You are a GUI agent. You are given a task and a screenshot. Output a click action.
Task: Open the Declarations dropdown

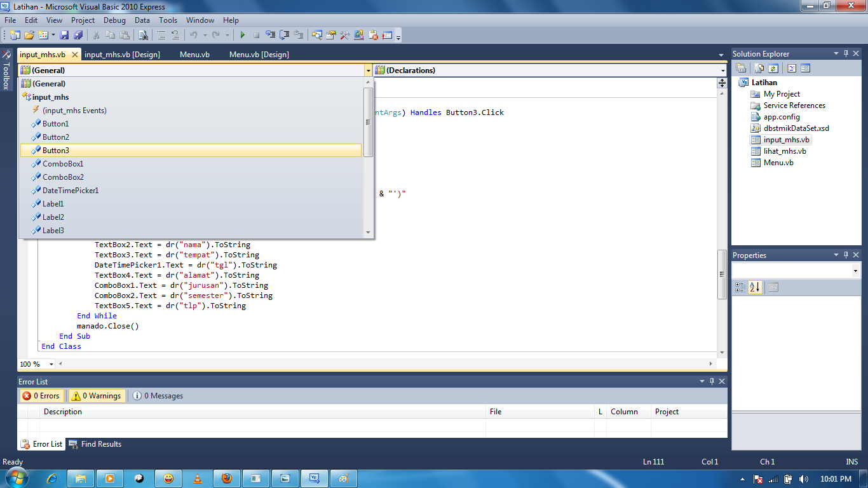point(723,69)
